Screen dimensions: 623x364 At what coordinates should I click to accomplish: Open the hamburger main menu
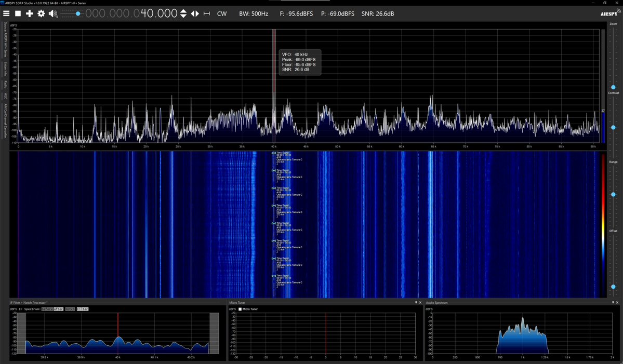6,14
